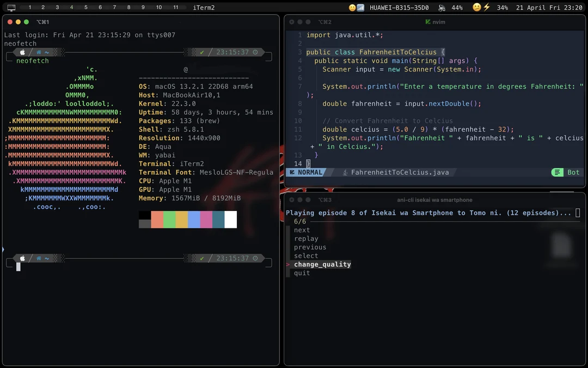588x368 pixels.
Task: Choose next in the ani-cli menu
Action: (x=302, y=230)
